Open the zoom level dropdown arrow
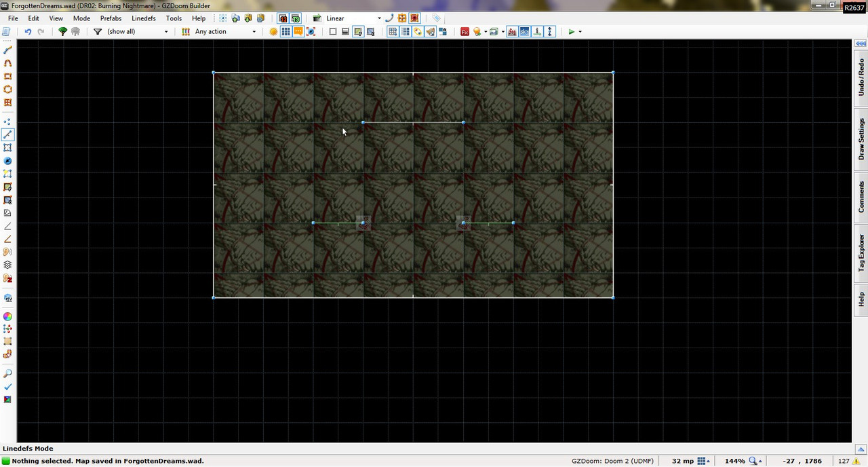The width and height of the screenshot is (868, 467). click(762, 461)
